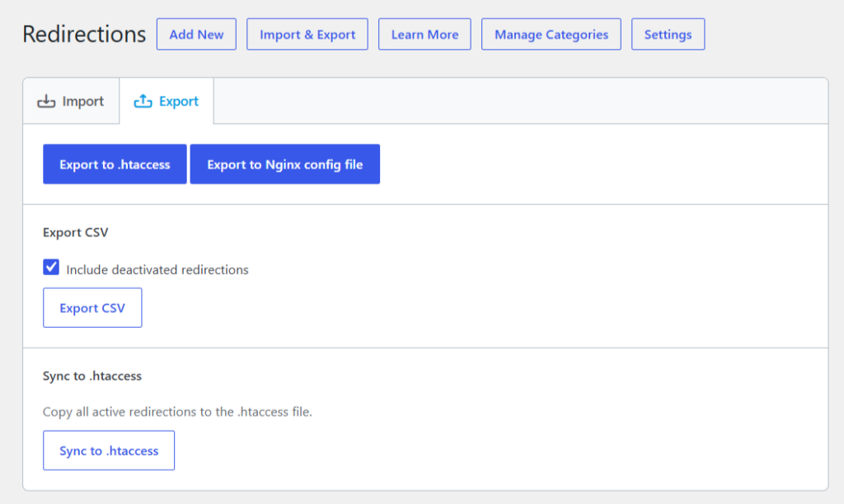Click the outlined Export CSV button

coord(92,308)
